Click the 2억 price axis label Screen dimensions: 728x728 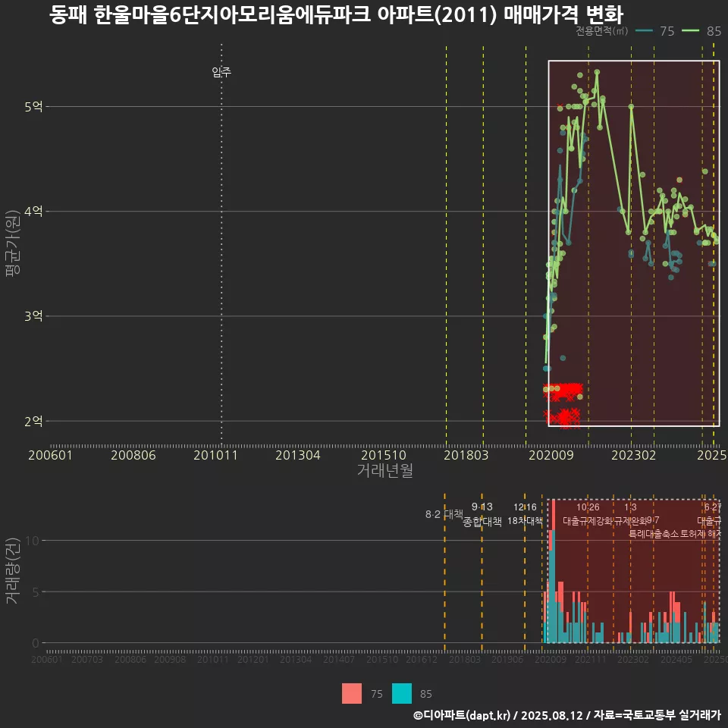click(33, 421)
